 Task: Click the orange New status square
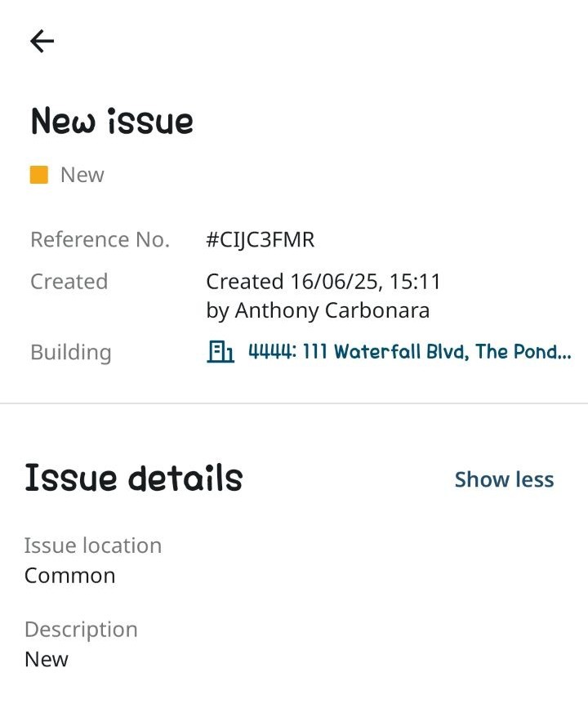(x=39, y=175)
